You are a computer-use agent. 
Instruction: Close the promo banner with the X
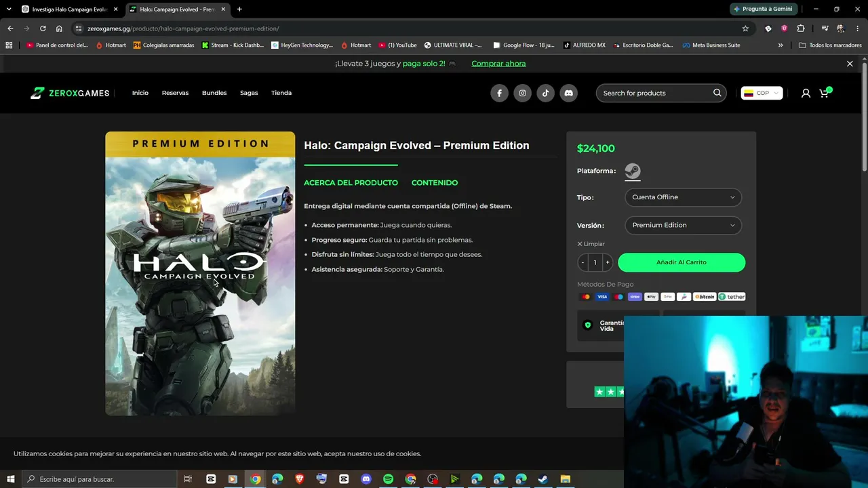[850, 64]
